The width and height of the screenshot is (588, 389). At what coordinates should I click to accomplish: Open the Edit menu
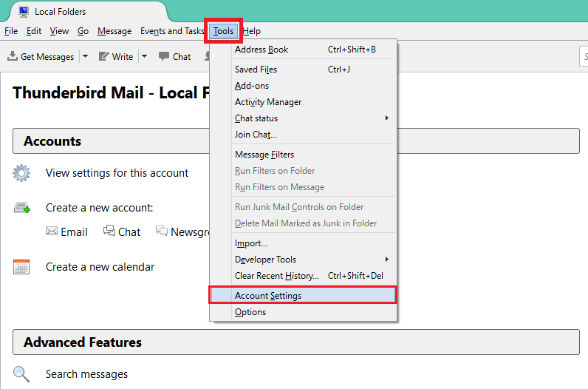34,31
